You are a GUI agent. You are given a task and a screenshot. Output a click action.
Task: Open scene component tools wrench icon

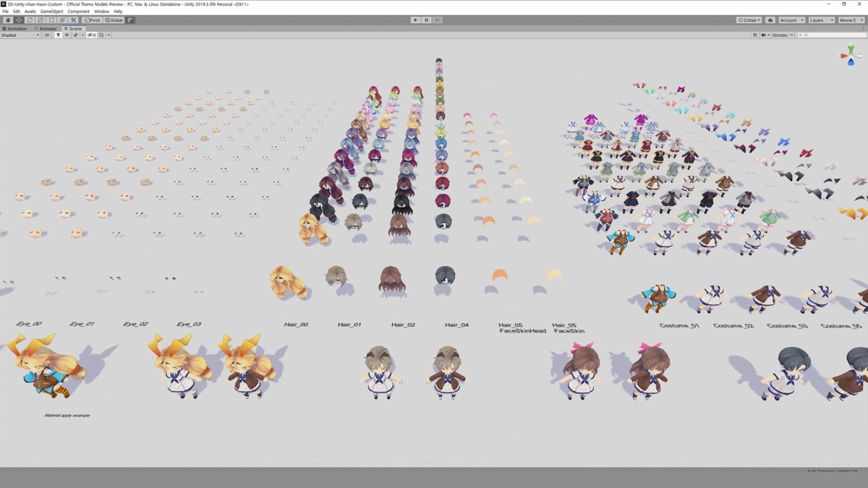pyautogui.click(x=755, y=35)
